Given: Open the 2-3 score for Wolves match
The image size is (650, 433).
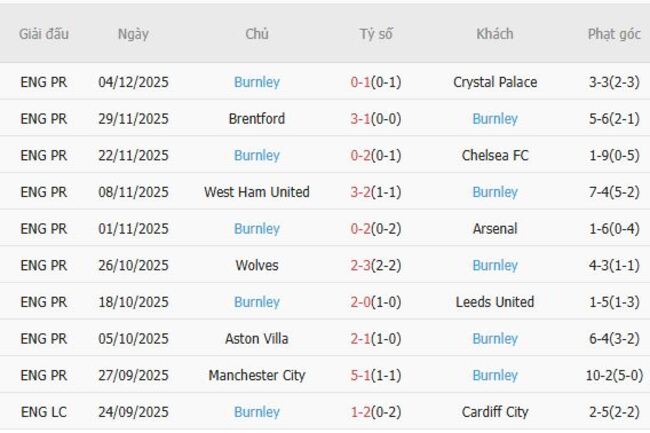Looking at the screenshot, I should [376, 265].
